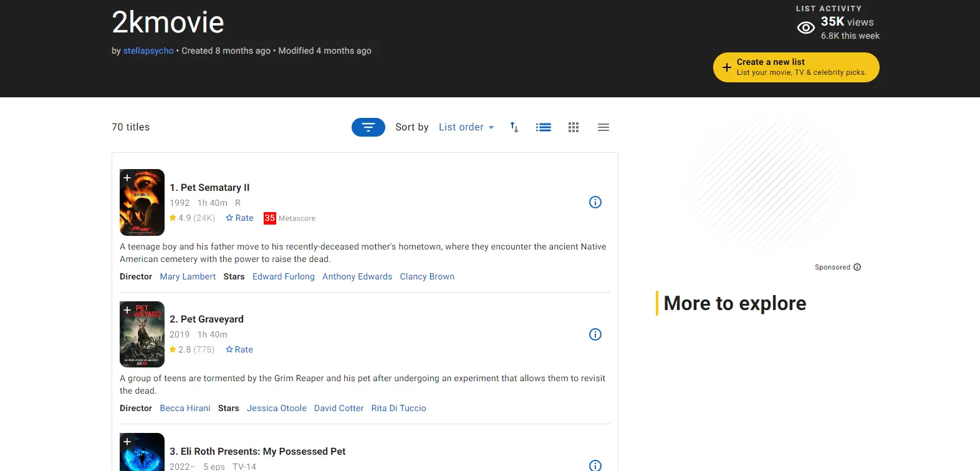This screenshot has height=471, width=980.
Task: Open info icon for Pet Graveyard
Action: pyautogui.click(x=595, y=334)
